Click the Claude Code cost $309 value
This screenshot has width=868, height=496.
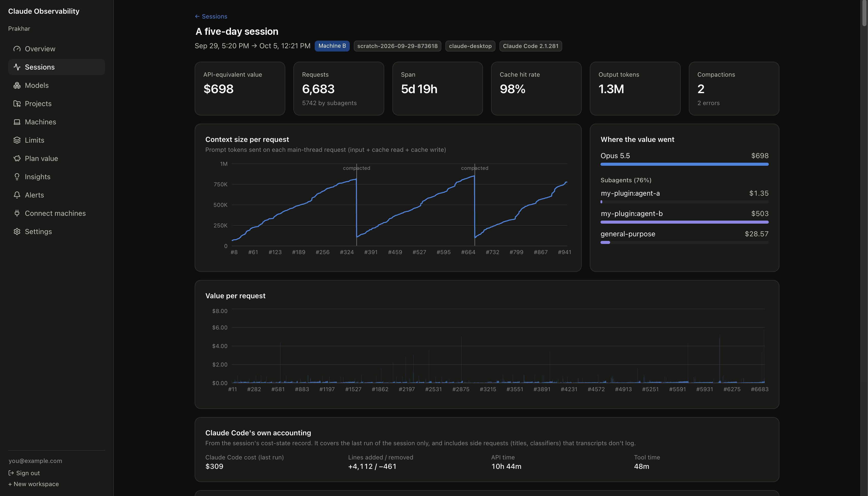(214, 466)
